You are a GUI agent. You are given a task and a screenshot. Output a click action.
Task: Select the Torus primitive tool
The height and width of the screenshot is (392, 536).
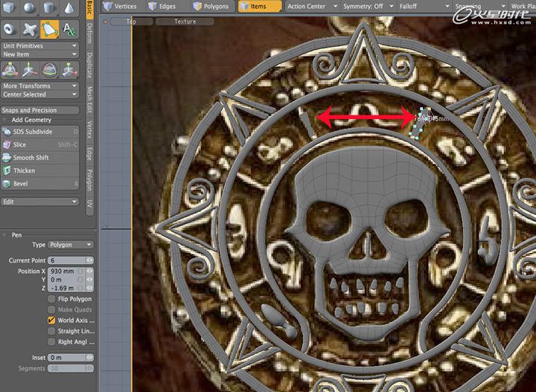pyautogui.click(x=10, y=29)
